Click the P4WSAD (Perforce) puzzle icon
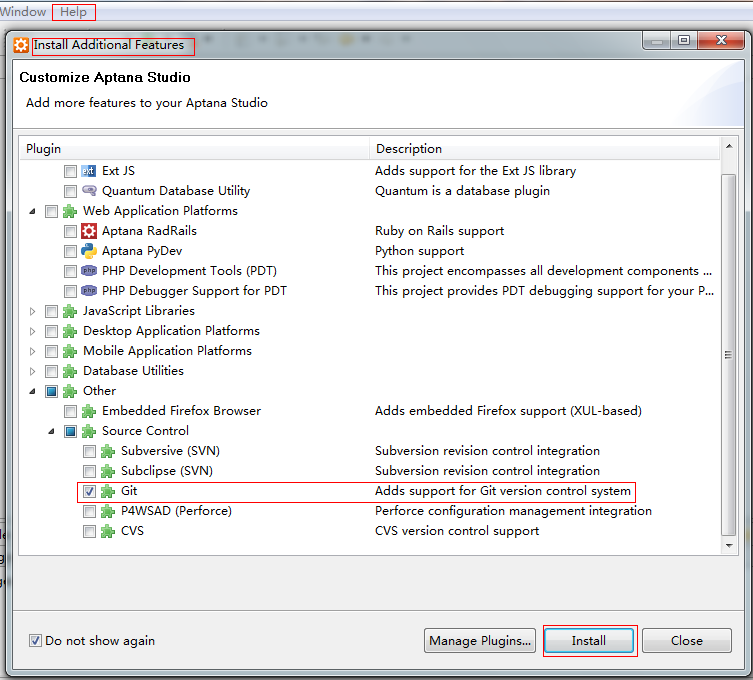 tap(108, 511)
